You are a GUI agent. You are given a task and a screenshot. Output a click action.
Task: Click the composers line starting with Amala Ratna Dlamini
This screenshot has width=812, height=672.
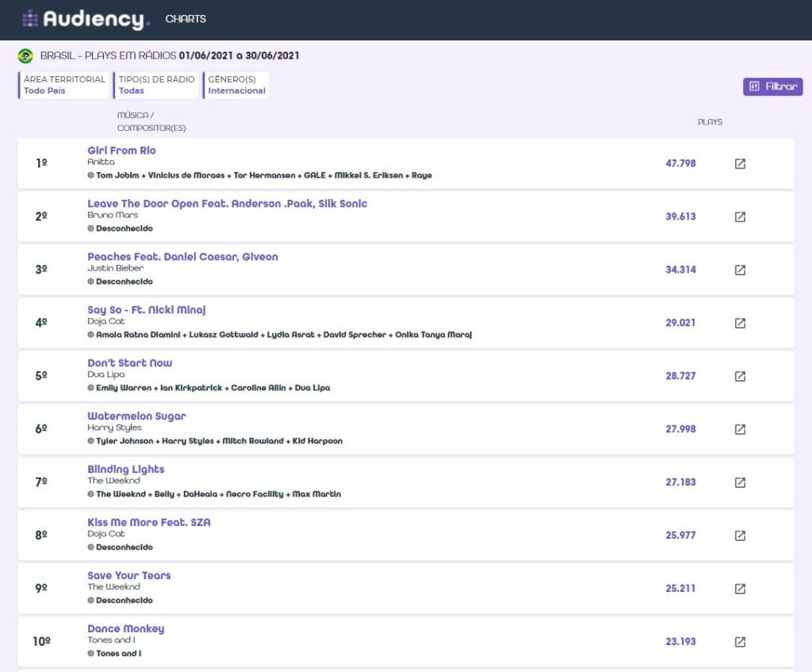coord(280,335)
